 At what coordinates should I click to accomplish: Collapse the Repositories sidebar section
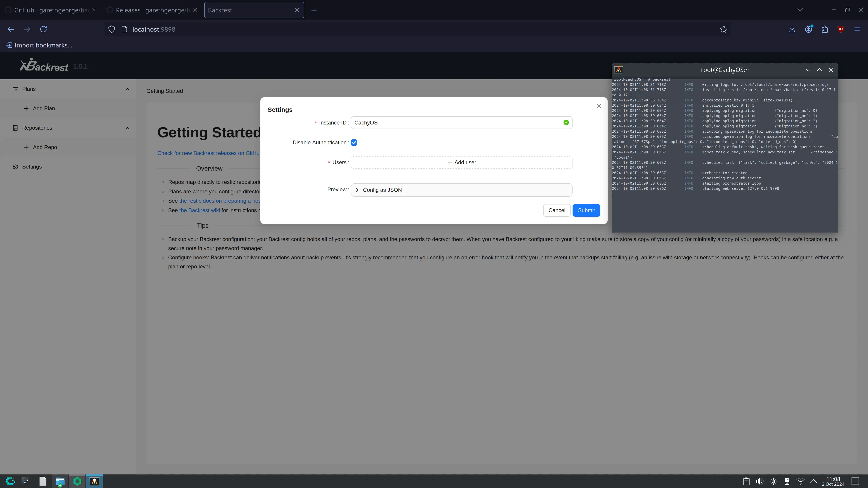click(x=127, y=128)
